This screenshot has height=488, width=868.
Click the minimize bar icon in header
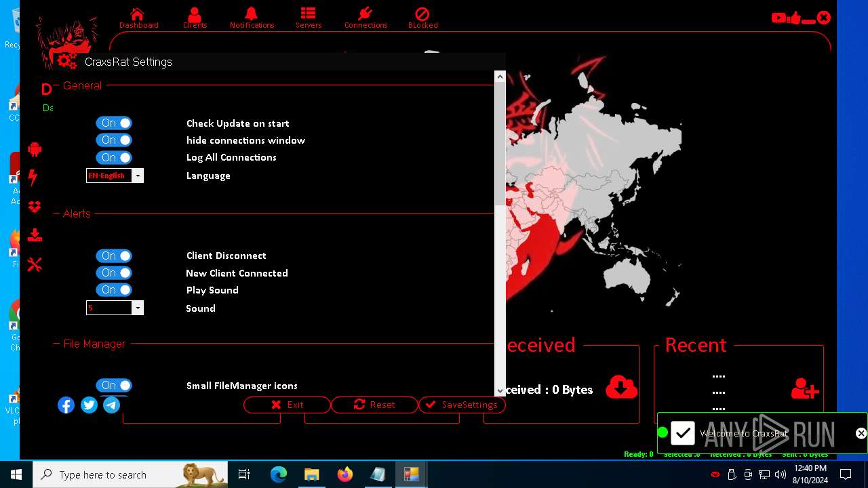(808, 21)
